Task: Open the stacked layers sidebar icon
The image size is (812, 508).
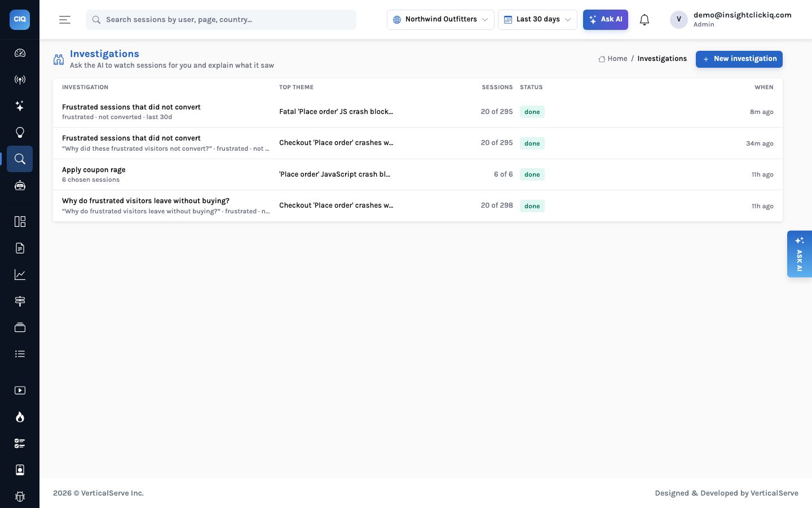Action: point(20,328)
